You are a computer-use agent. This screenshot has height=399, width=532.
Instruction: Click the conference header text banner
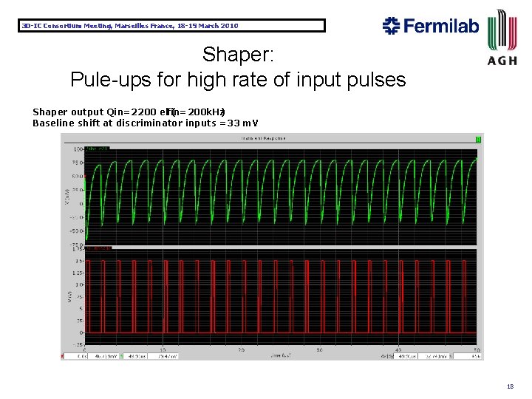171,26
